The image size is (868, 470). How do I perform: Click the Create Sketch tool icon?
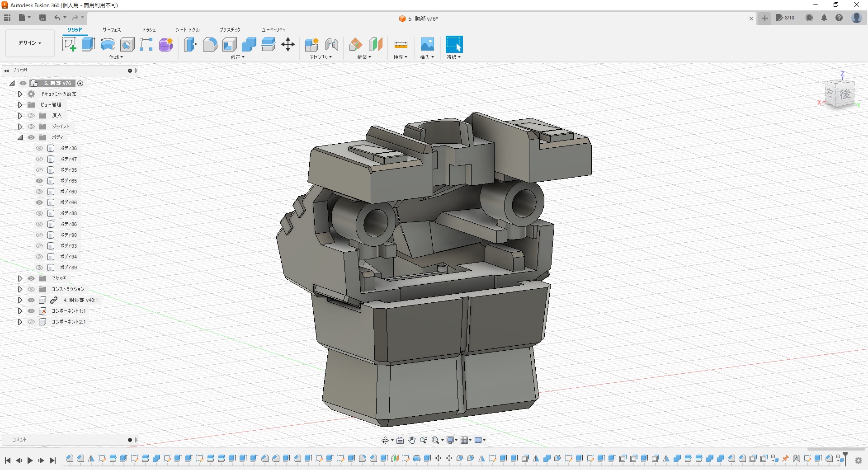[x=69, y=44]
